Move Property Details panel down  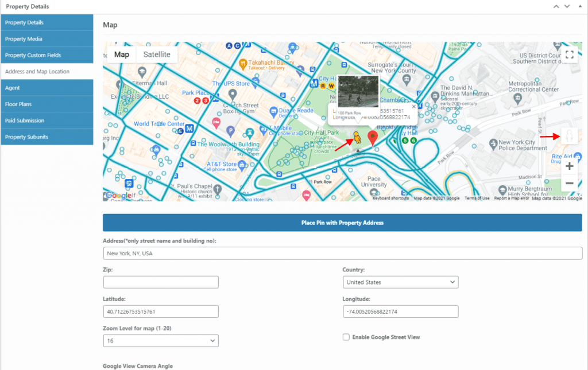coord(567,6)
